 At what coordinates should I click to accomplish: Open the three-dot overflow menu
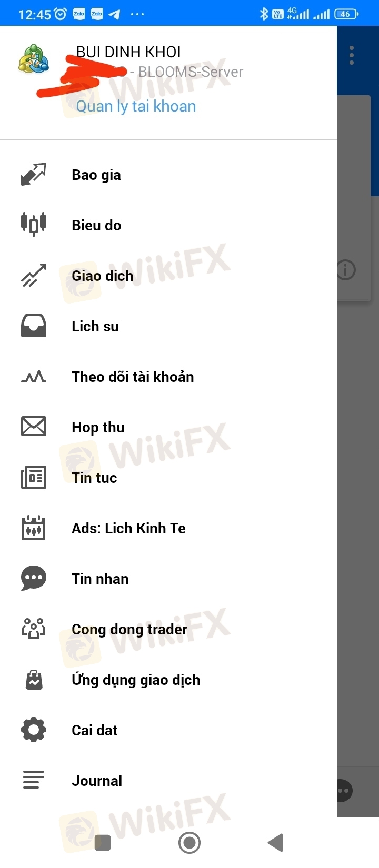click(x=352, y=55)
